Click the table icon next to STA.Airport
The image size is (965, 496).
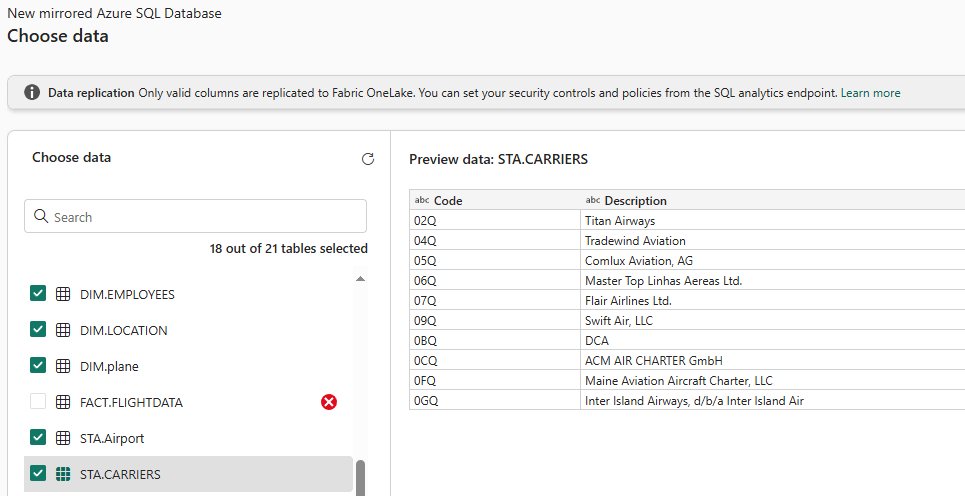[x=63, y=438]
